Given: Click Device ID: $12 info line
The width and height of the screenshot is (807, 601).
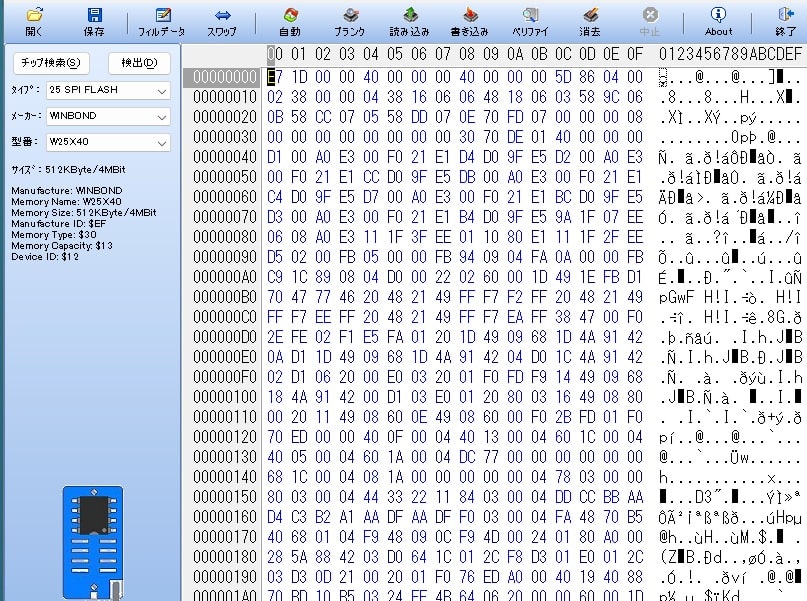Looking at the screenshot, I should click(x=45, y=256).
